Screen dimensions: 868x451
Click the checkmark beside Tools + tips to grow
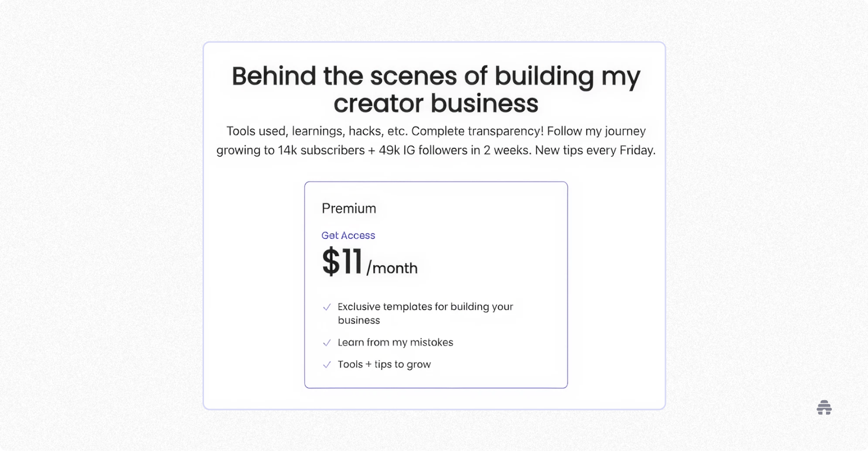point(327,365)
